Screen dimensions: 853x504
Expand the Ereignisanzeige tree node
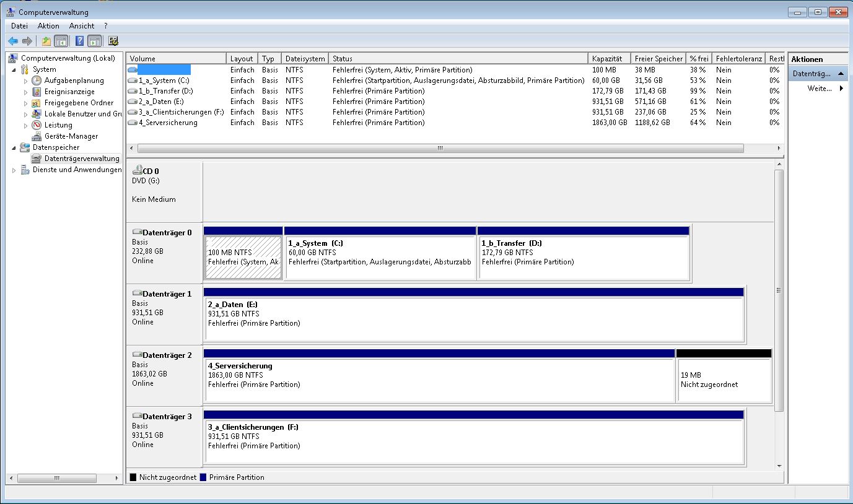click(26, 92)
